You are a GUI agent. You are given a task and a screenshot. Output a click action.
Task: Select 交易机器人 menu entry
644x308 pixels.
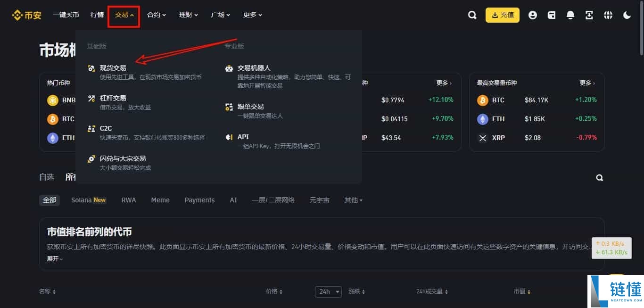(289, 76)
